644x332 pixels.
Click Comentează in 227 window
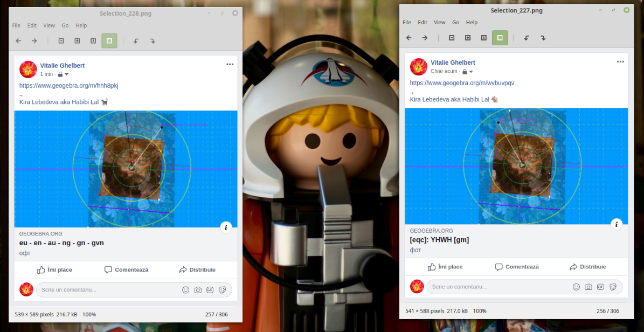tap(517, 267)
